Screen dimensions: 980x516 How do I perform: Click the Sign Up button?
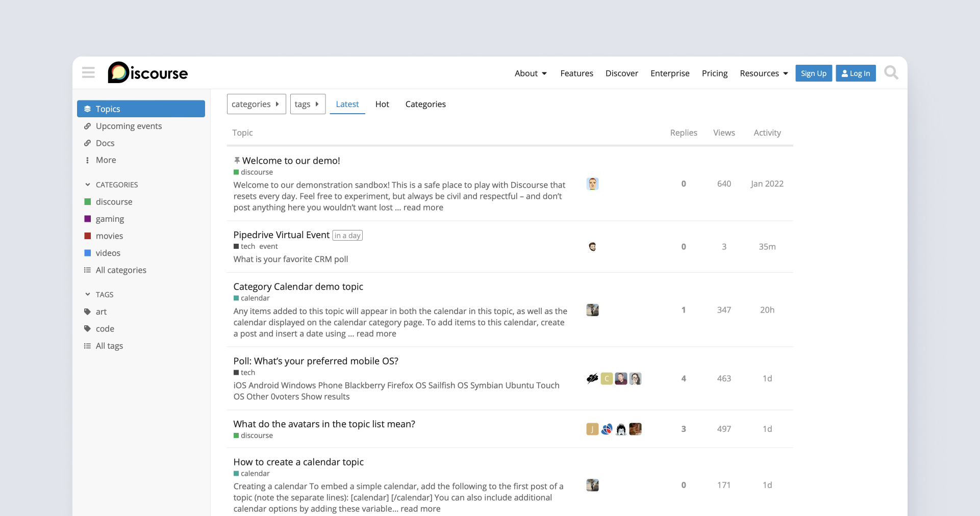(x=813, y=73)
